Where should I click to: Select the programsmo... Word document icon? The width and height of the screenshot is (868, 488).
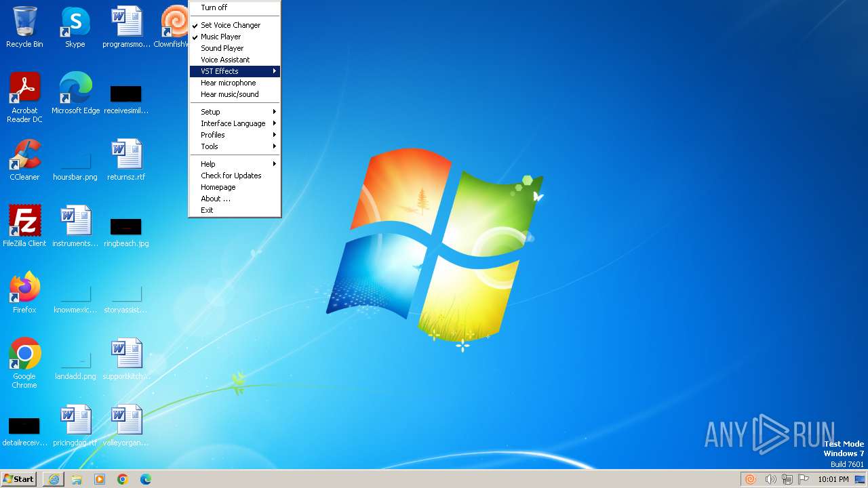(x=126, y=27)
